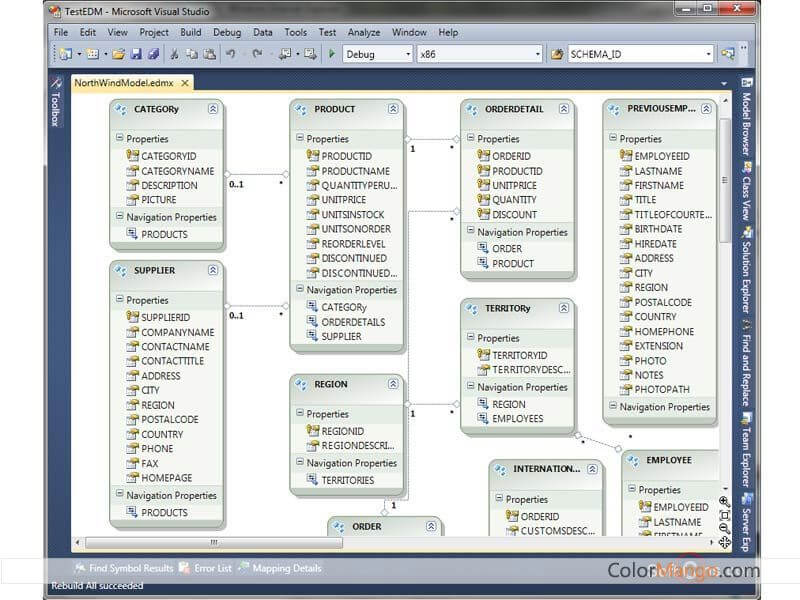Collapse Navigation Properties section in PRODUCT entity
Viewport: 800px width, 600px height.
[x=299, y=289]
